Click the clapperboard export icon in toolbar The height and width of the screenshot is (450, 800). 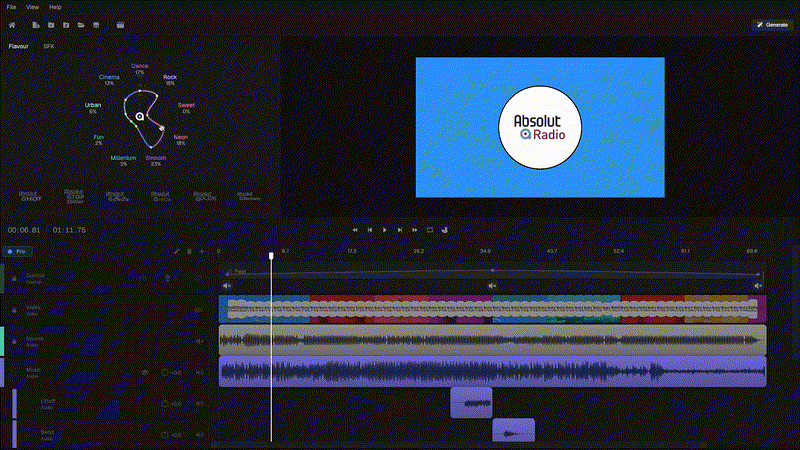click(x=120, y=25)
